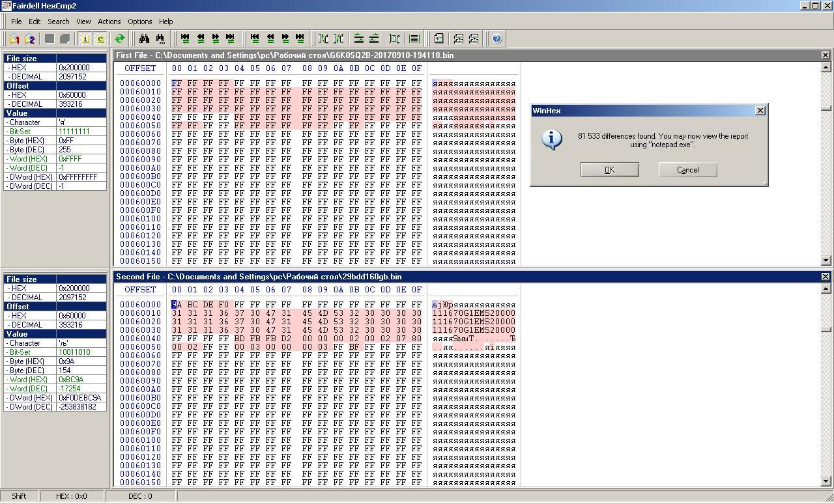Open the File menu
This screenshot has height=504, width=834.
pos(16,21)
